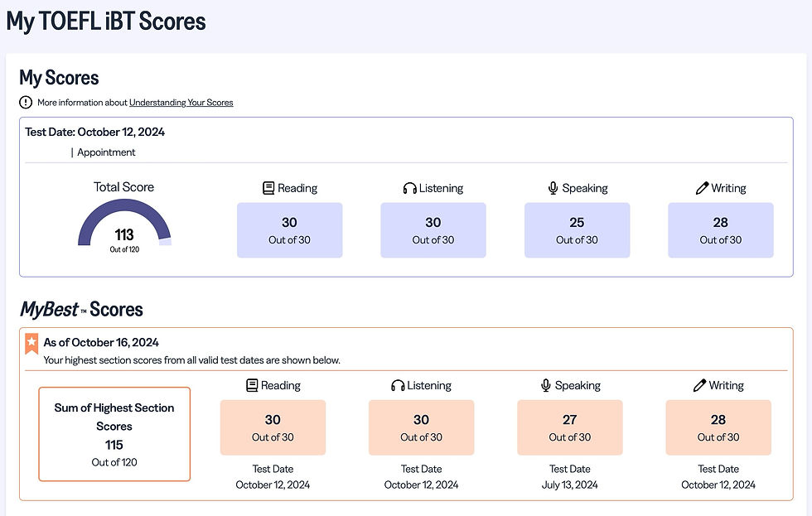Click the highest section scores explanation sentence
Image resolution: width=812 pixels, height=516 pixels.
click(x=192, y=360)
